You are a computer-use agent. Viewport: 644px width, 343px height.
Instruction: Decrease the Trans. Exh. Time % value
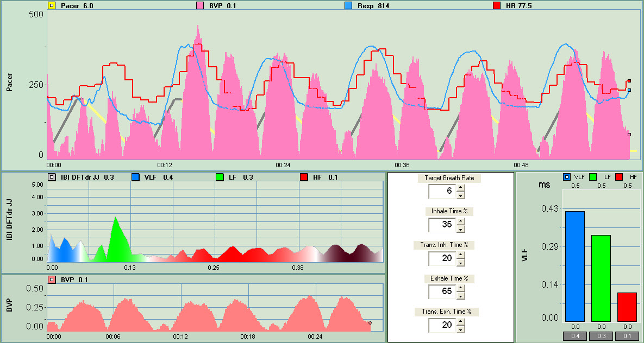click(x=460, y=329)
